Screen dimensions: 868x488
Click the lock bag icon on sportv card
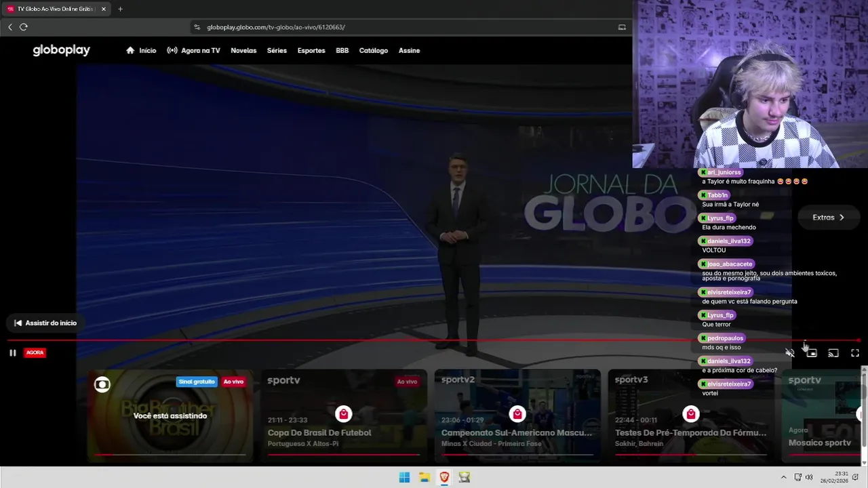click(343, 413)
